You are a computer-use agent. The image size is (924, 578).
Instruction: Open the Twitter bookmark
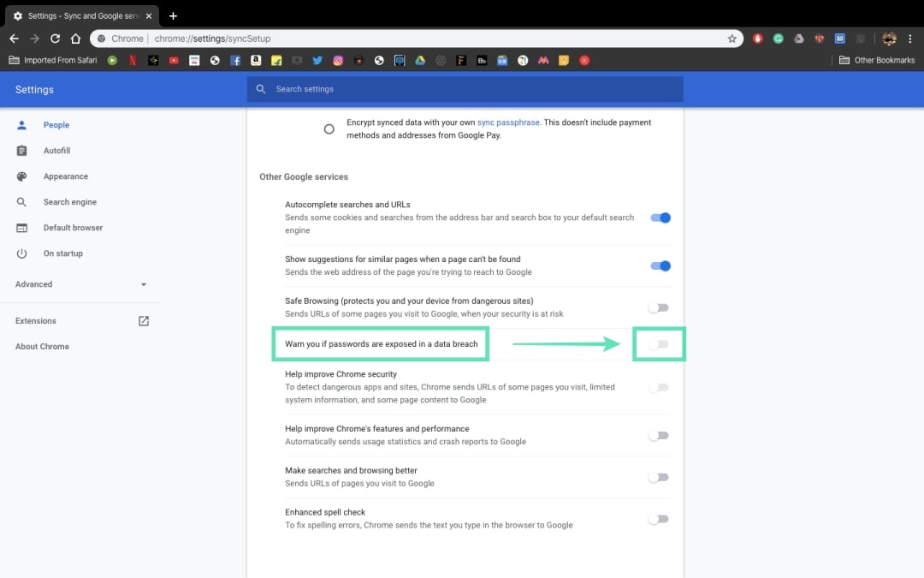pos(317,61)
